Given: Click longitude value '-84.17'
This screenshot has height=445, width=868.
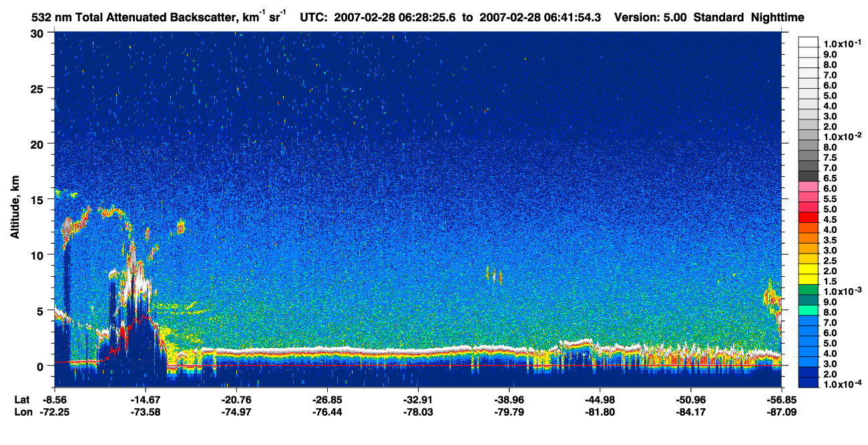Looking at the screenshot, I should coord(690,412).
